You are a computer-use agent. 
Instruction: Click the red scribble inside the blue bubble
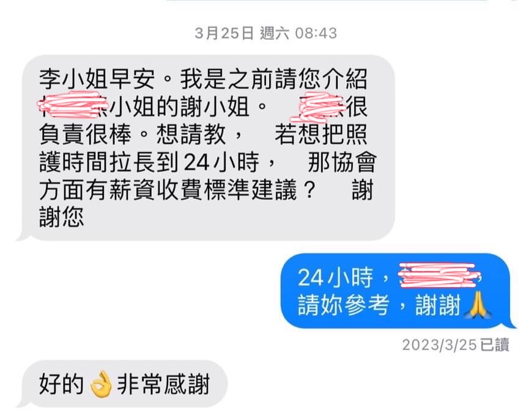[440, 276]
